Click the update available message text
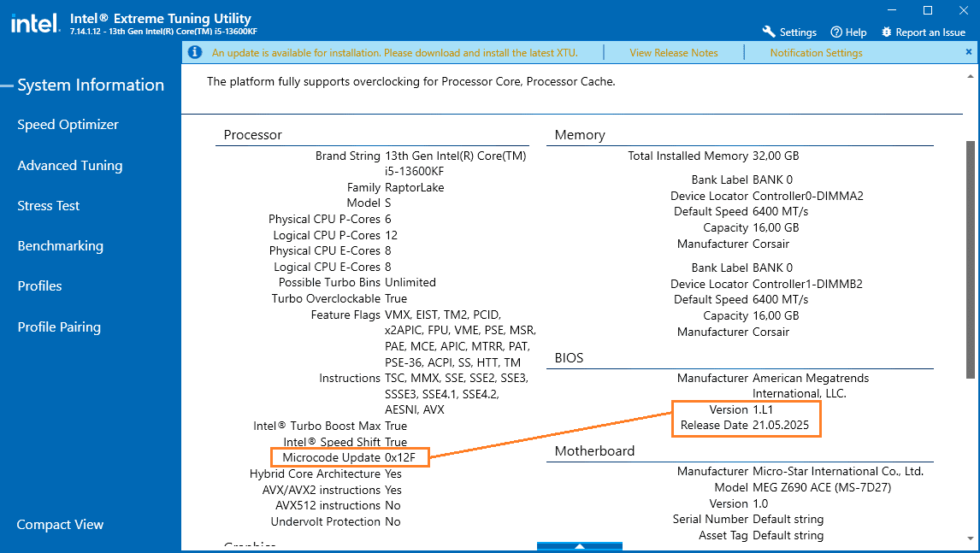This screenshot has height=553, width=980. click(395, 53)
